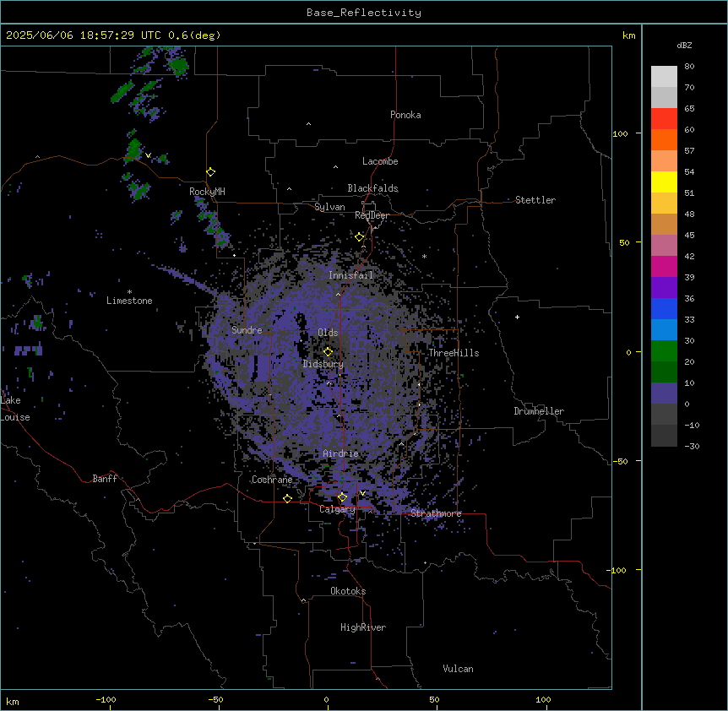The width and height of the screenshot is (728, 711).
Task: Select the bright green swatch near 30 dBZ
Action: pos(664,351)
